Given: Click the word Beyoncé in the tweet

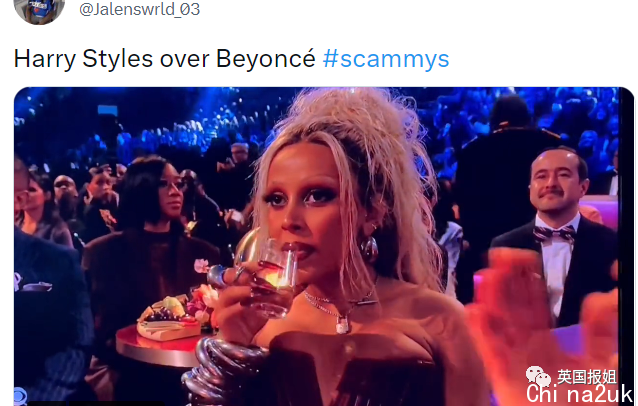Looking at the screenshot, I should coord(266,59).
